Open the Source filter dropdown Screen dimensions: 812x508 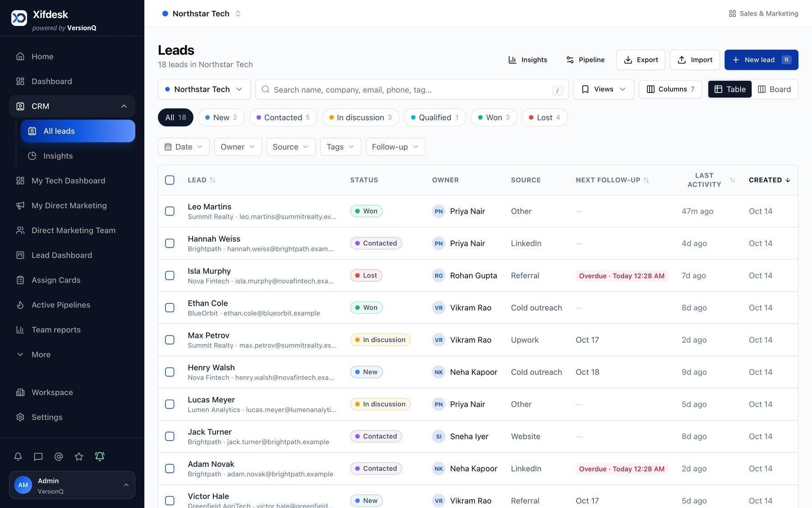[291, 147]
